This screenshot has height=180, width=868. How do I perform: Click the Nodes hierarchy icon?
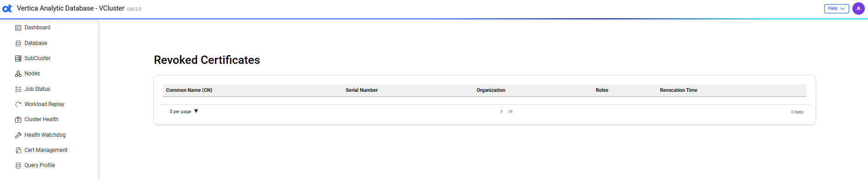[x=18, y=74]
